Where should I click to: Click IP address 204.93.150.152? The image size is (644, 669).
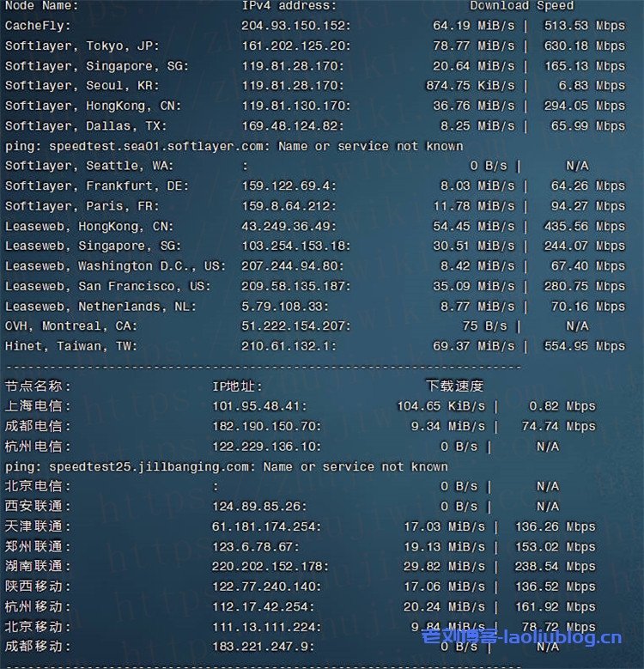[295, 26]
